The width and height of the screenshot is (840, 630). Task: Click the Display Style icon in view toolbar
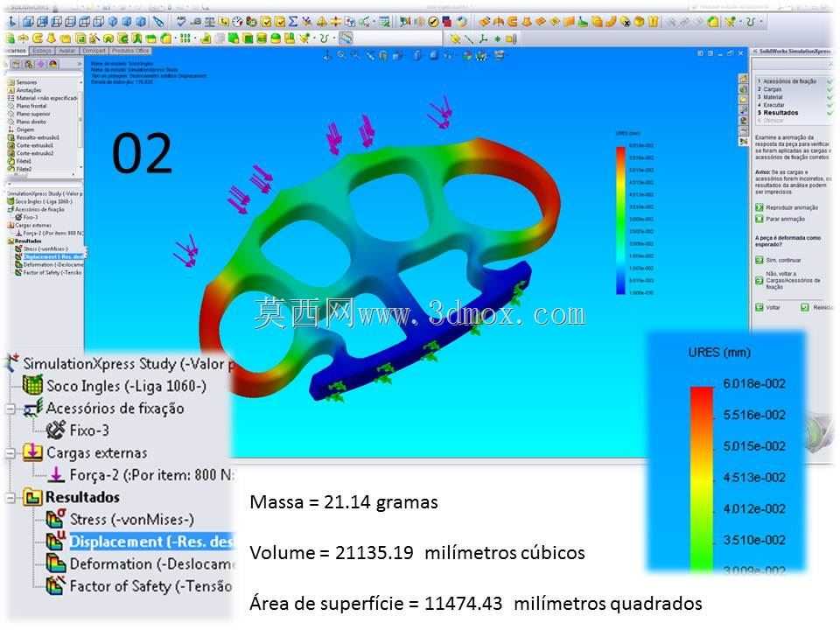click(x=433, y=55)
